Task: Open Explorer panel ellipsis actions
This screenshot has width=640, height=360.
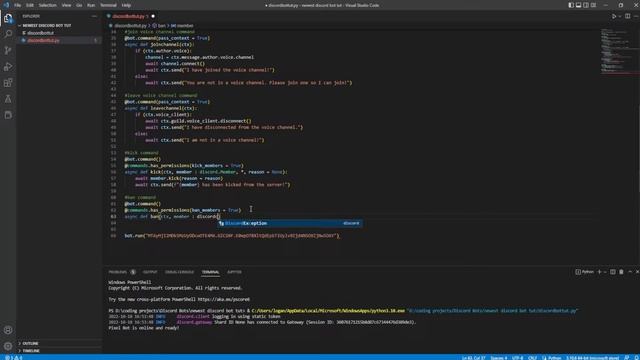Action: coord(94,16)
